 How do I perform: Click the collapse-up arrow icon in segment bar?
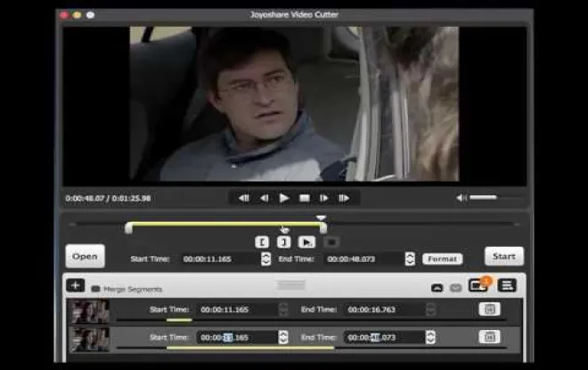coord(437,288)
